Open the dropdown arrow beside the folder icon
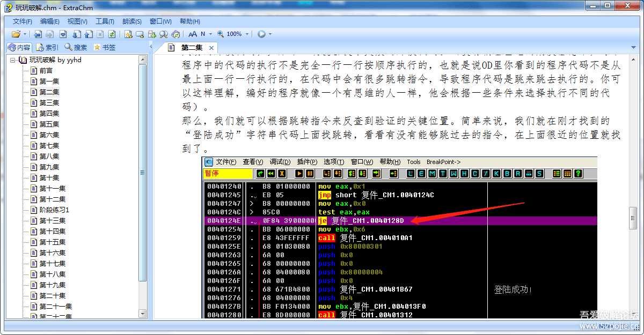This screenshot has height=335, width=644. pos(25,34)
